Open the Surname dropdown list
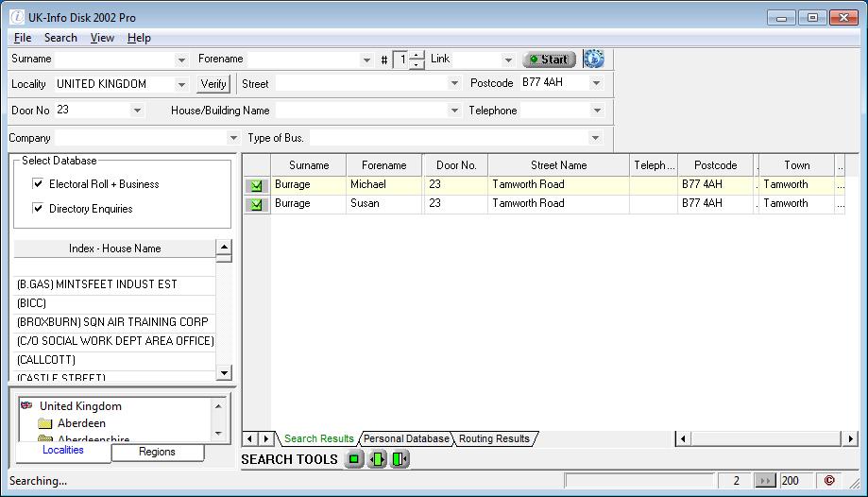The image size is (868, 497). pyautogui.click(x=182, y=60)
